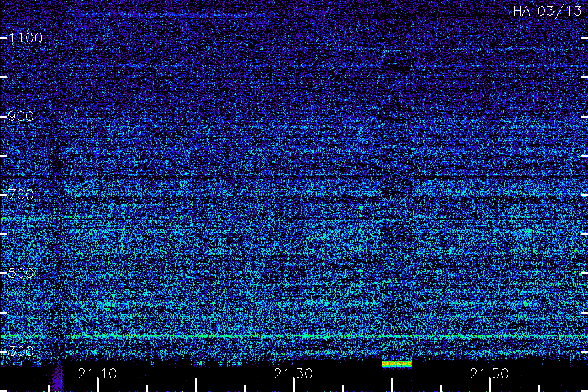
Task: Click the 1100 frequency axis label
Action: click(x=25, y=38)
